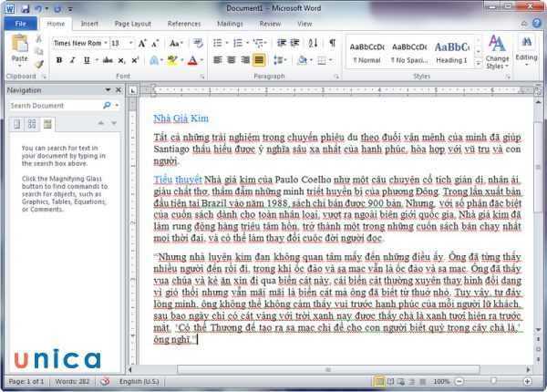Click the Cut scissors icon
The height and width of the screenshot is (392, 547).
[38, 38]
